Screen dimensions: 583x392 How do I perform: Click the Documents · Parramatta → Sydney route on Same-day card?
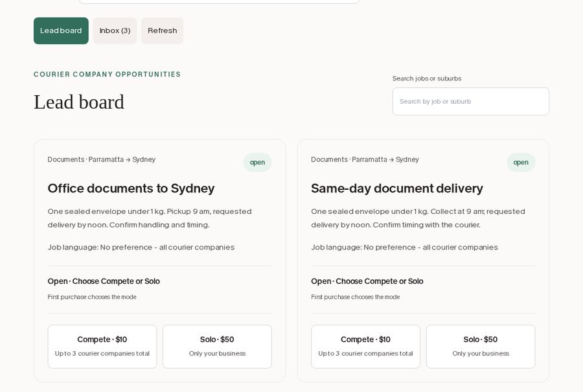tap(365, 159)
